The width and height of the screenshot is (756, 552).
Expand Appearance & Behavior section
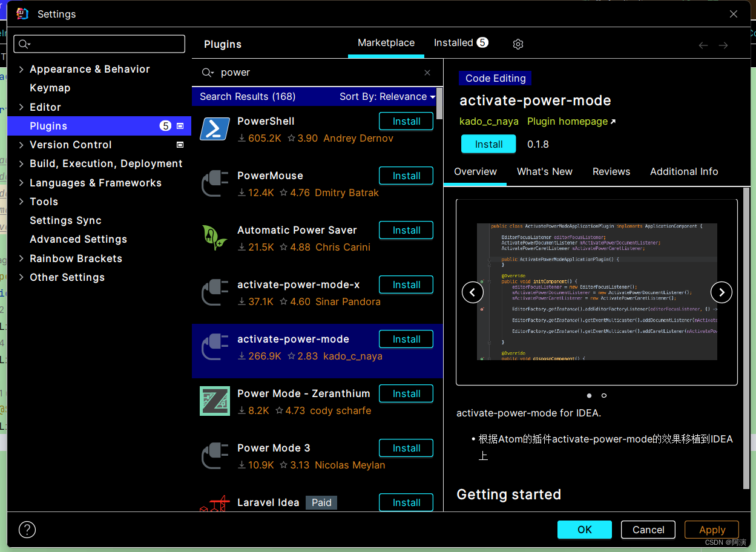pyautogui.click(x=21, y=69)
